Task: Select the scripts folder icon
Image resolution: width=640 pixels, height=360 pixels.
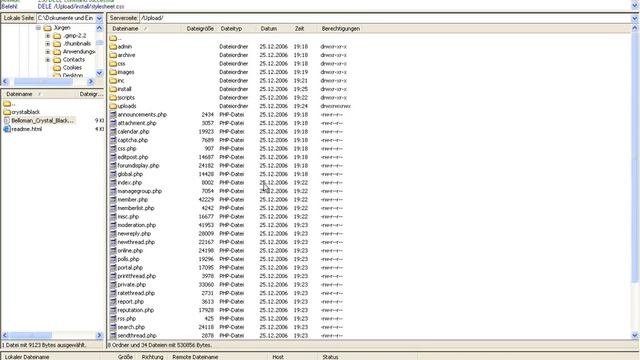Action: (113, 98)
